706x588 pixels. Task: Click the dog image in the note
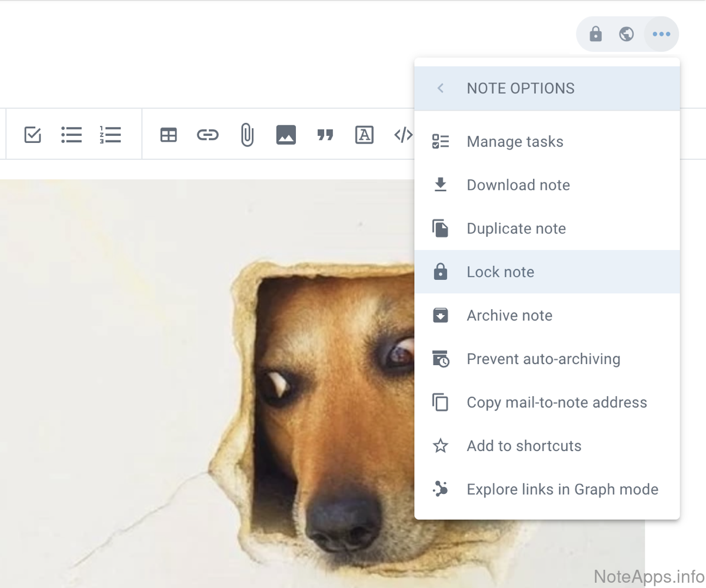[x=235, y=382]
